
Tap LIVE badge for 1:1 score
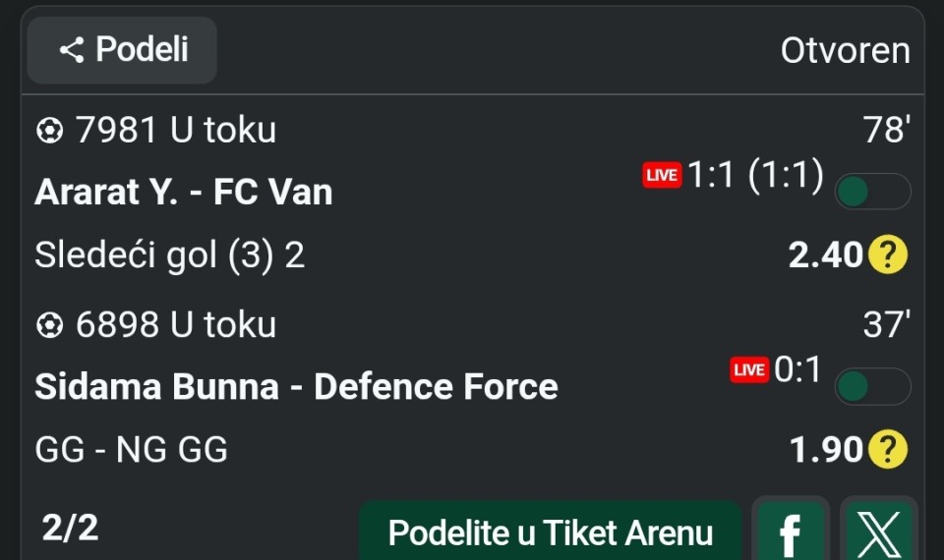pyautogui.click(x=662, y=175)
